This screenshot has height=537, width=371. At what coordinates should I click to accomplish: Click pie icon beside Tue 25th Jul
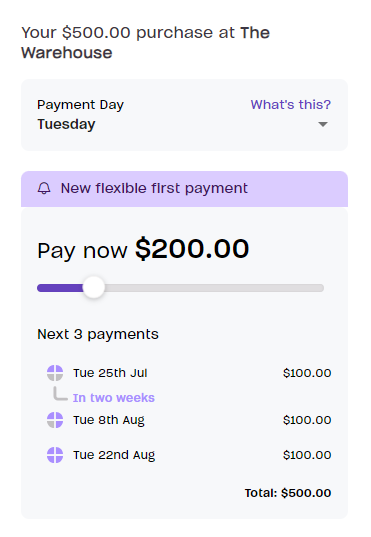click(x=55, y=373)
